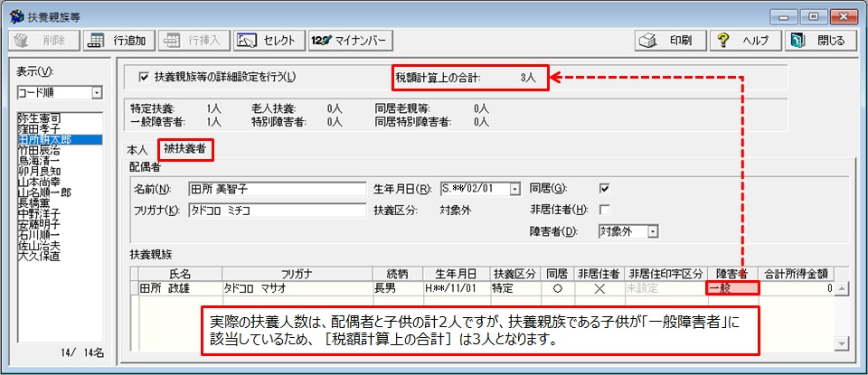The image size is (868, 375).
Task: Click the 行挿入 insert row icon
Action: pyautogui.click(x=193, y=41)
